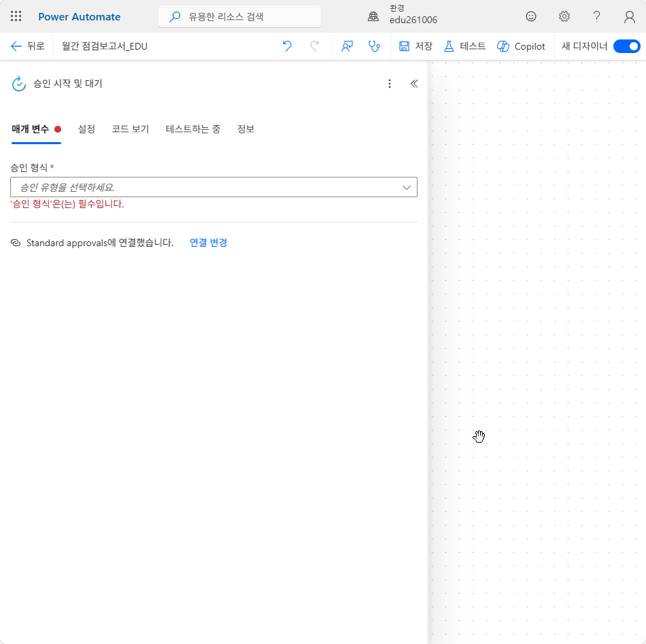
Task: Undo the last flow change
Action: tap(287, 46)
